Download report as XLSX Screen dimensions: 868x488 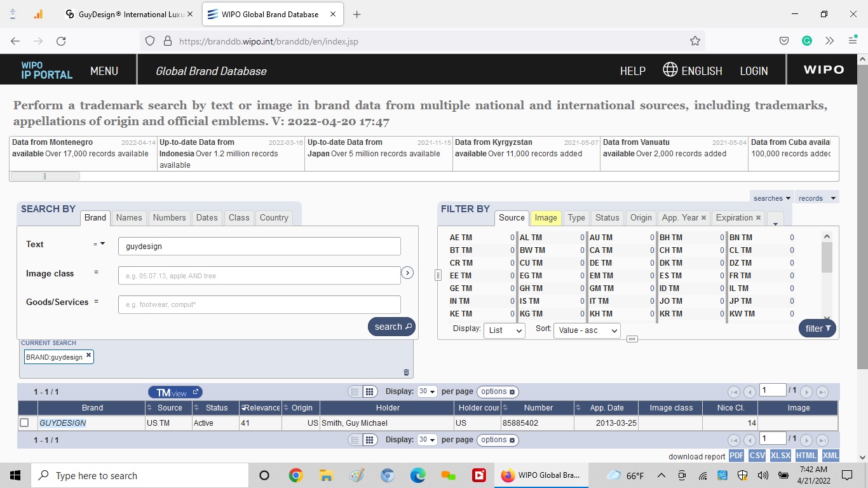(780, 456)
